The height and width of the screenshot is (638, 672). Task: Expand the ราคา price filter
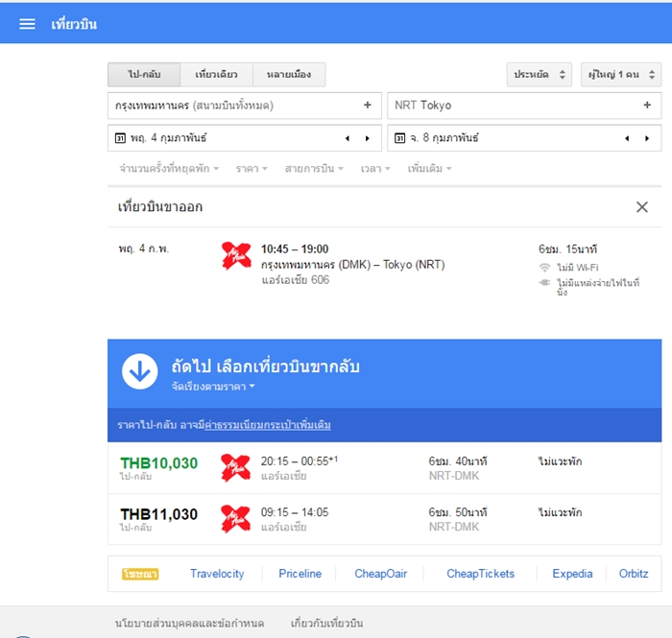coord(252,169)
